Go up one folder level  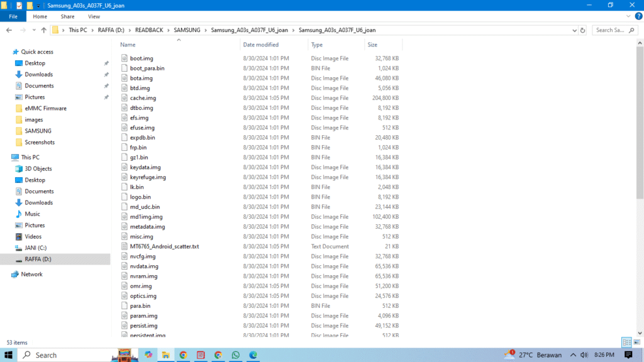(x=43, y=30)
